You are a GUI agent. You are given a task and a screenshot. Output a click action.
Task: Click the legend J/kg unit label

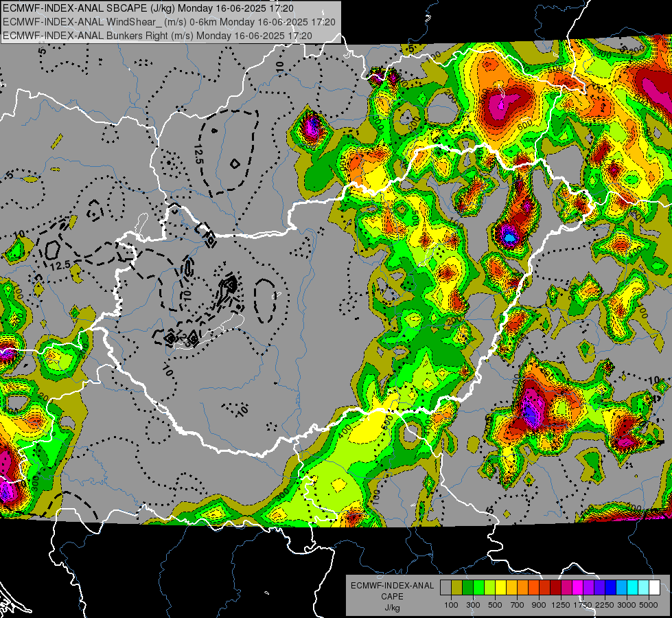tap(392, 608)
